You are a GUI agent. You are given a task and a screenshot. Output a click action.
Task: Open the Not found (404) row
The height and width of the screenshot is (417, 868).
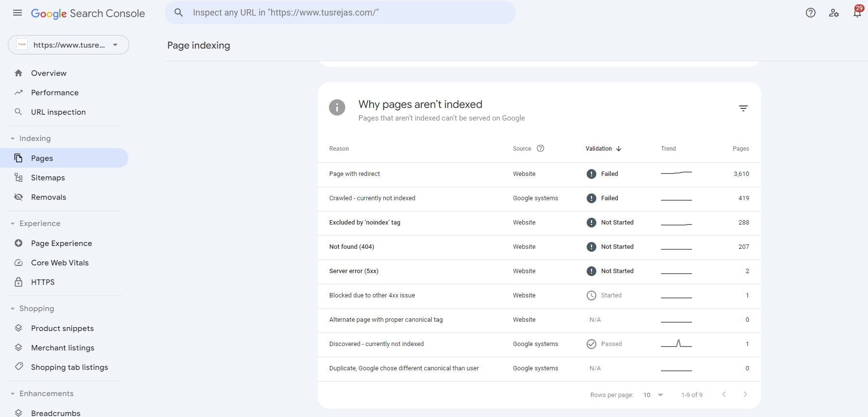click(x=351, y=247)
